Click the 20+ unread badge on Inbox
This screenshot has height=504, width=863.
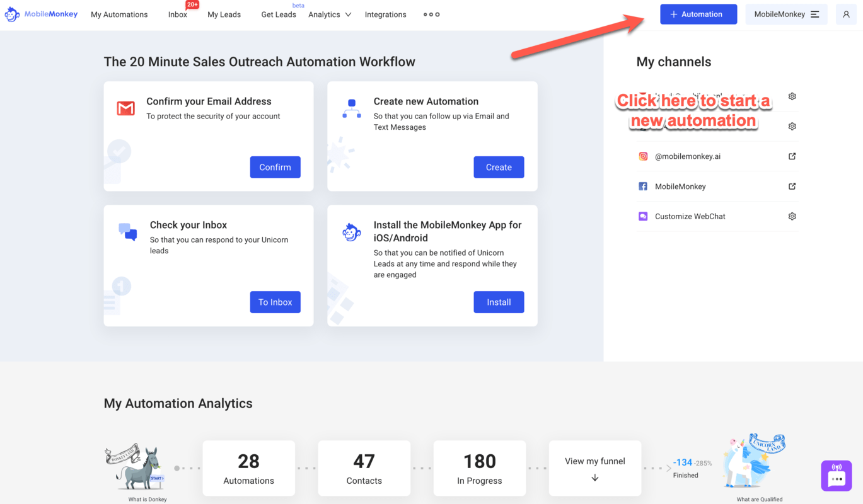pos(192,5)
